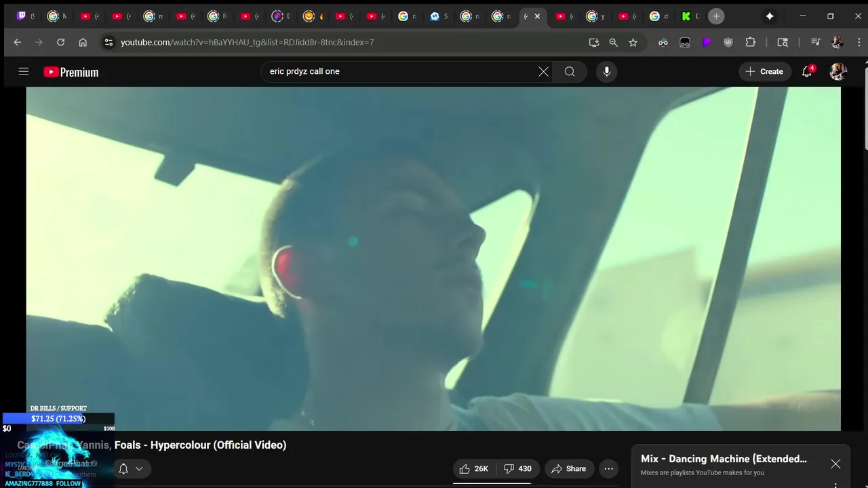The image size is (868, 488).
Task: Click the Mix - Dancing Machine playlist title
Action: [724, 459]
